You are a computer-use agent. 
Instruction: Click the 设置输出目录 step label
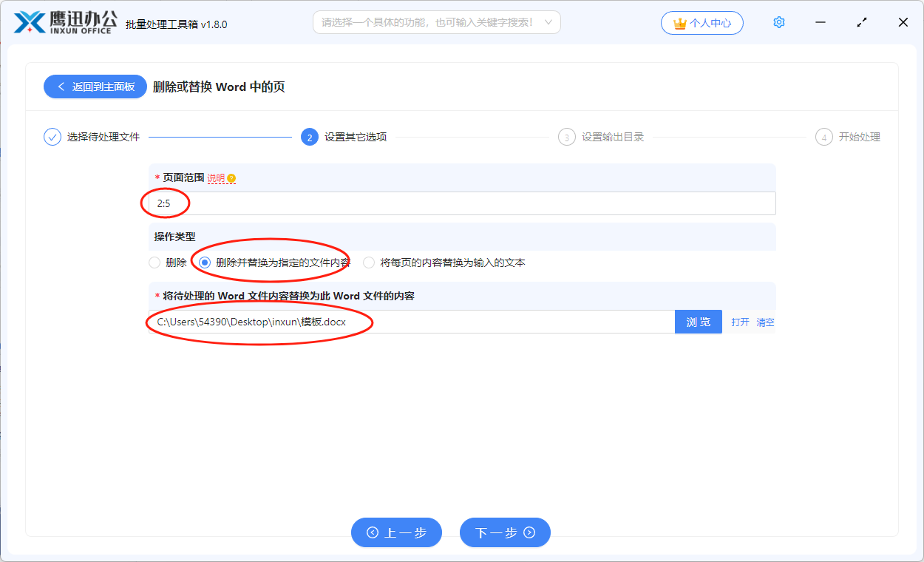pyautogui.click(x=613, y=137)
